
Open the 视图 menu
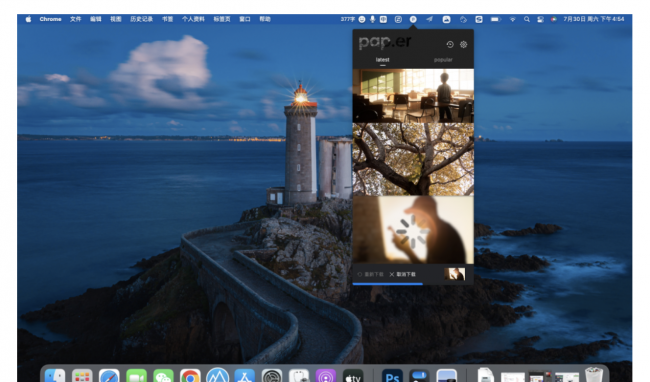coord(116,19)
